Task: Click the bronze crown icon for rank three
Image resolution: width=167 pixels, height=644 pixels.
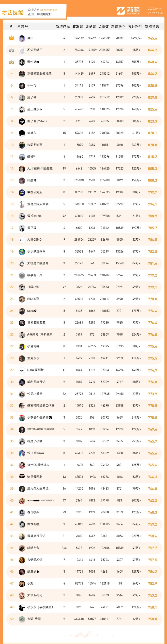Action: click(x=11, y=62)
